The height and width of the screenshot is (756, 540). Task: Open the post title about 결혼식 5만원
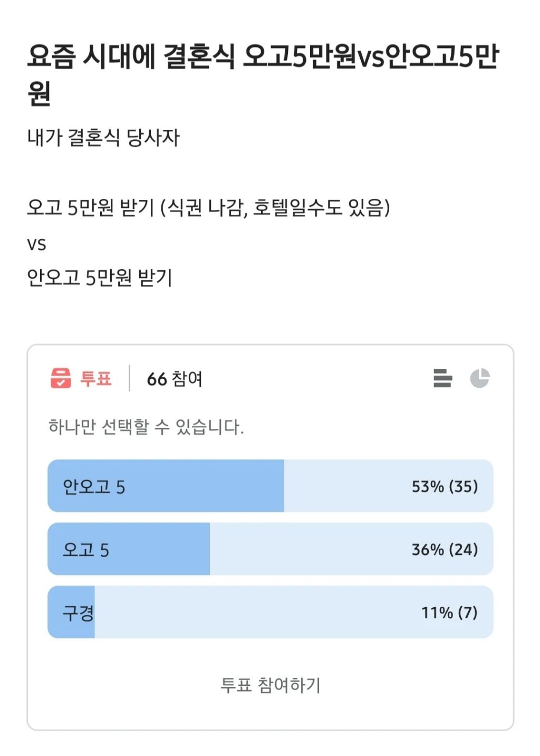(263, 74)
